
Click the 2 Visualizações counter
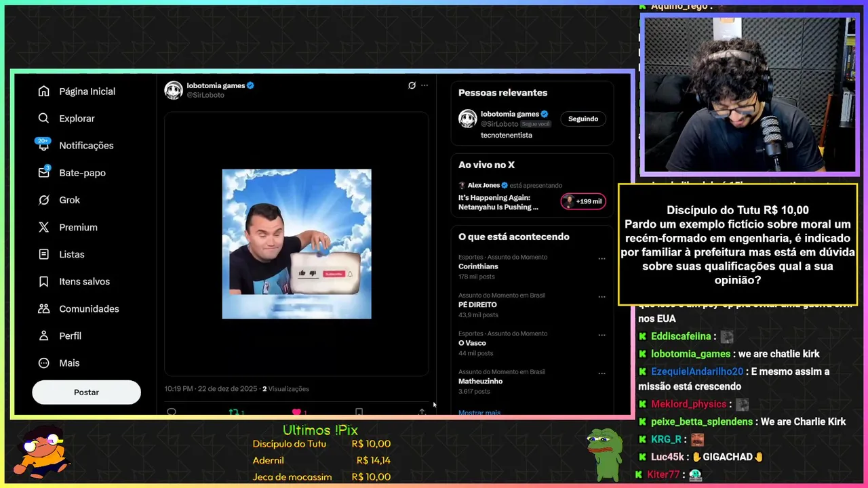(285, 389)
